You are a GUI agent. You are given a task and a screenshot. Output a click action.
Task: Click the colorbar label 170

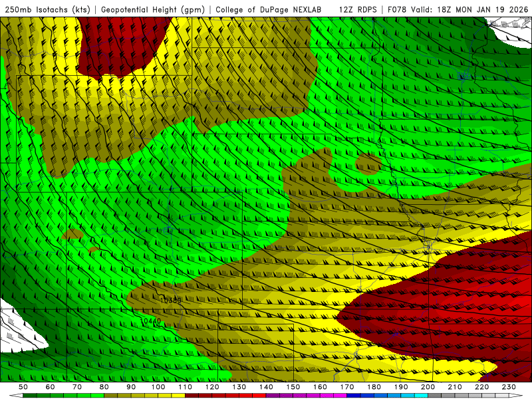(x=346, y=387)
